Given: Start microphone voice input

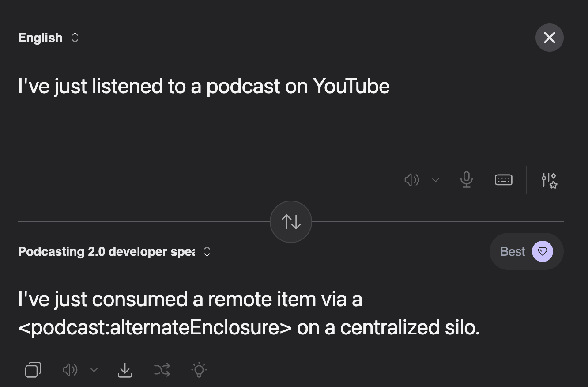Looking at the screenshot, I should [x=466, y=180].
